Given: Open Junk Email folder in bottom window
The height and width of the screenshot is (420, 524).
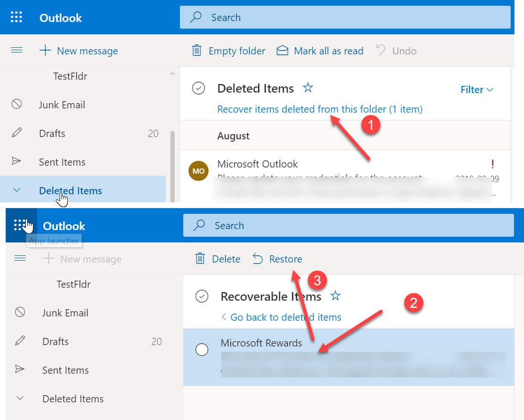Looking at the screenshot, I should click(65, 313).
